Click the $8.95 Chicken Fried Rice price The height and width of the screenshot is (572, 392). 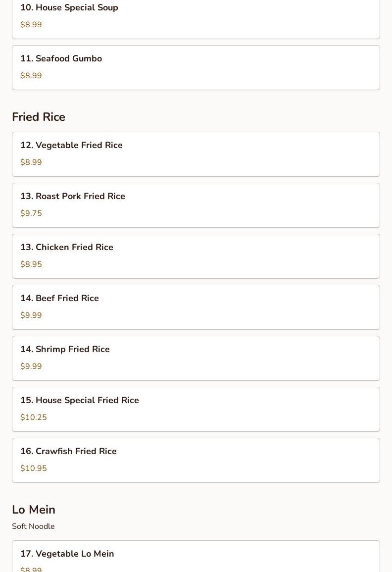[x=31, y=264]
